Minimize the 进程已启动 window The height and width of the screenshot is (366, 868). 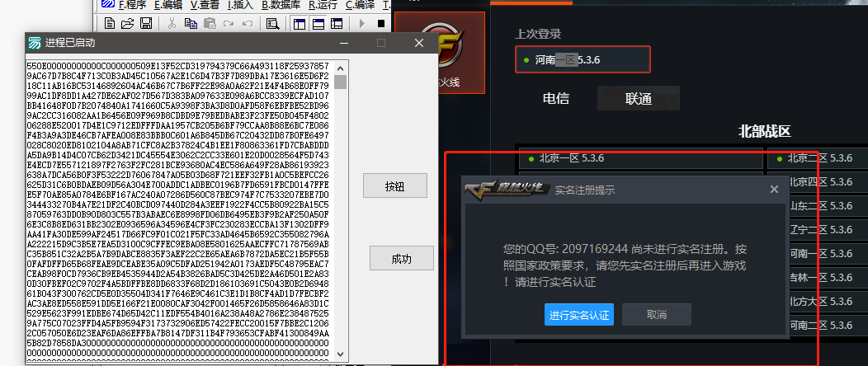(344, 43)
